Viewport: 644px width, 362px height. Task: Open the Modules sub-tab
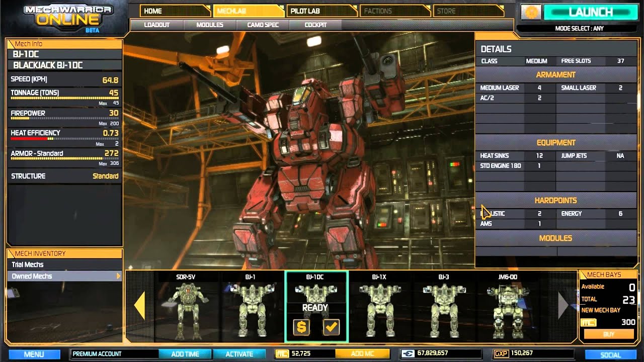pos(209,25)
